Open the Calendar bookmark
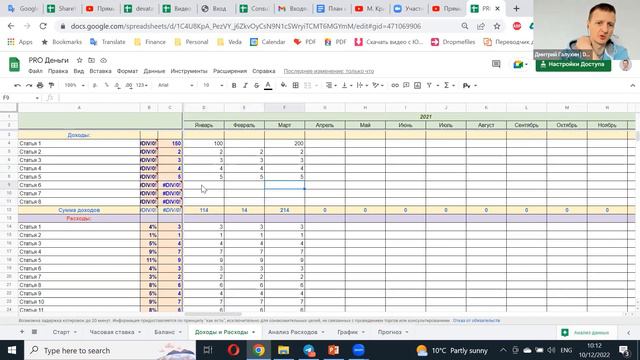640x360 pixels. (268, 42)
